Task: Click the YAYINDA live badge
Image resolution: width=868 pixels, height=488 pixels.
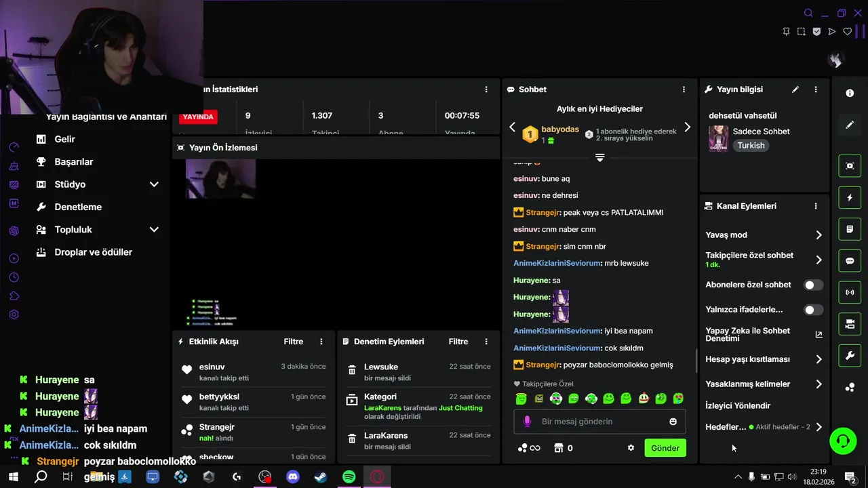Action: (x=198, y=117)
